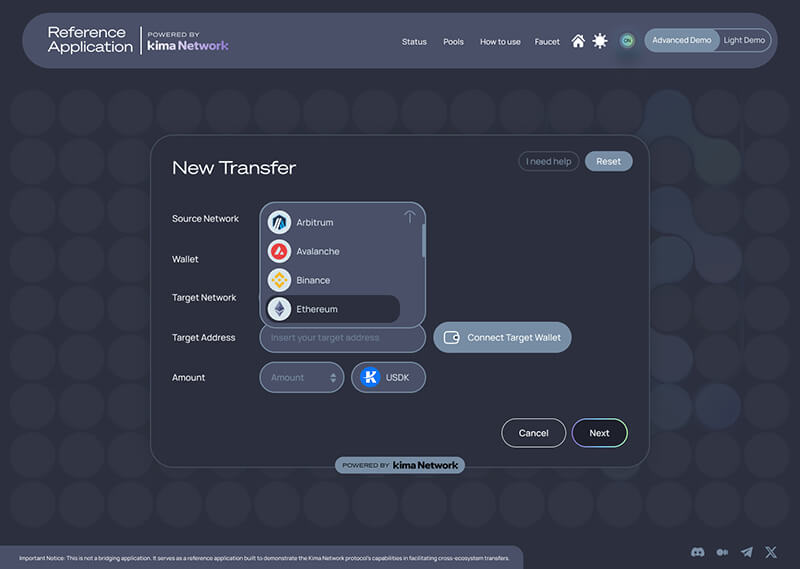Toggle light theme with the sun icon

pos(600,41)
